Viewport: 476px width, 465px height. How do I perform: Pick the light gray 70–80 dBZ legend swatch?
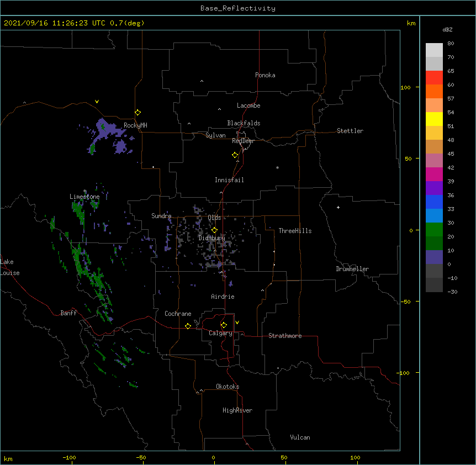point(434,50)
